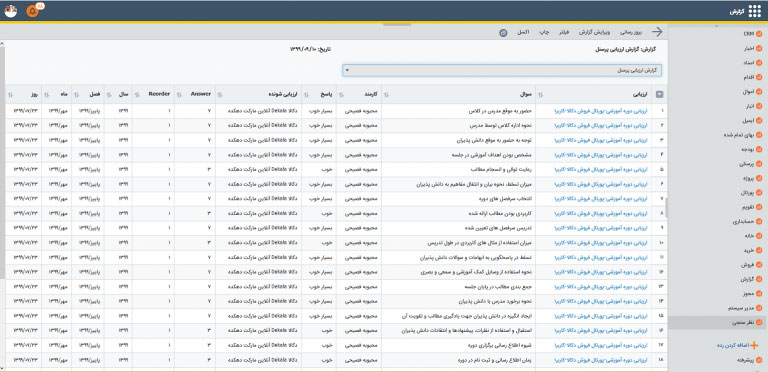Click the panel grip handle above the toolbar
768x372 pixels.
click(x=397, y=24)
